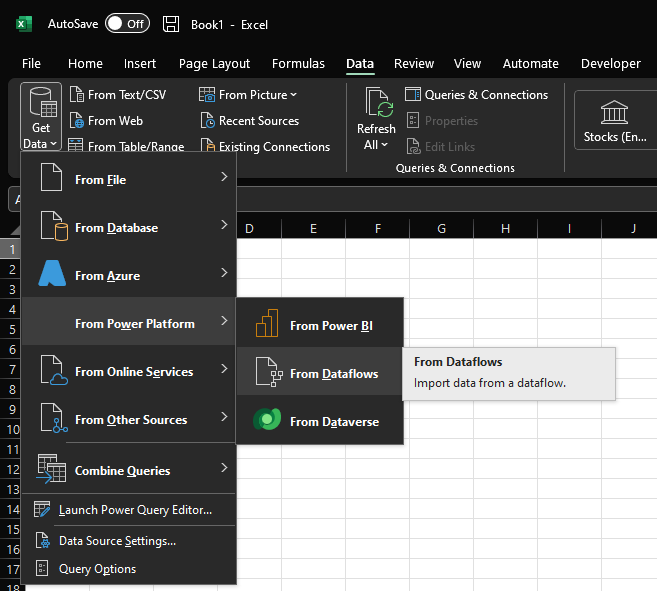Click the Properties icon
Viewport: 657px width, 591px height.
(x=413, y=121)
